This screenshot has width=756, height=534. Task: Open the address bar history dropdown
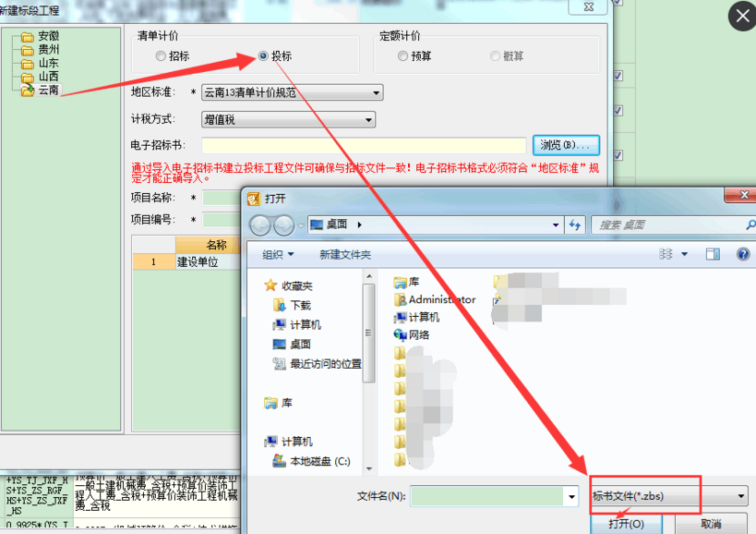[x=556, y=225]
